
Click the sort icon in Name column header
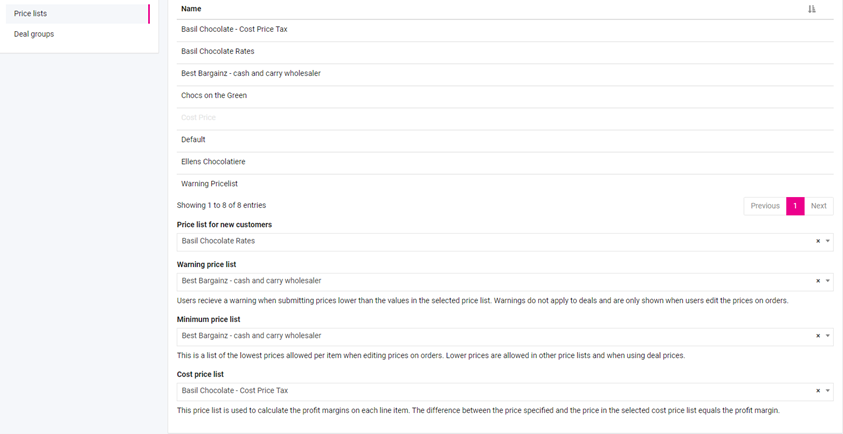pyautogui.click(x=811, y=9)
